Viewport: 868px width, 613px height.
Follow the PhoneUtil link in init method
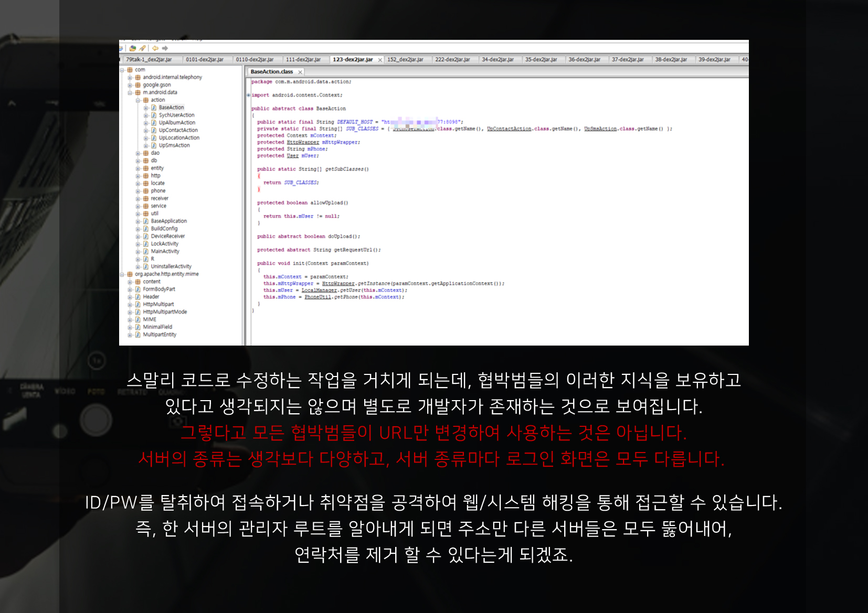click(x=317, y=297)
